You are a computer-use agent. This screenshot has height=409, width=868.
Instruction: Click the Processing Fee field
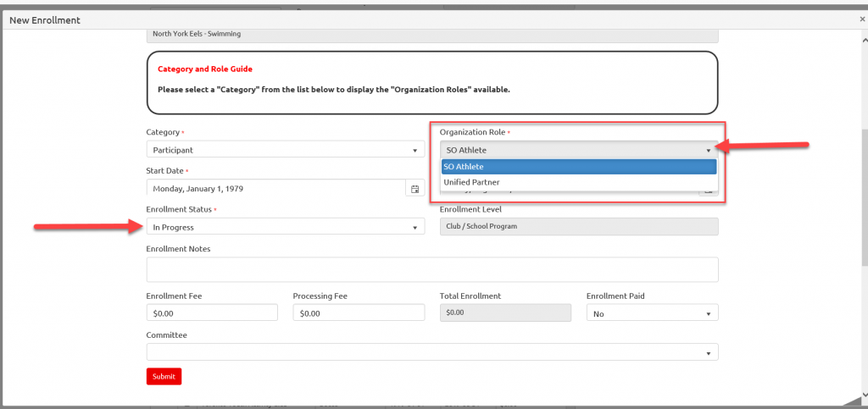[359, 312]
